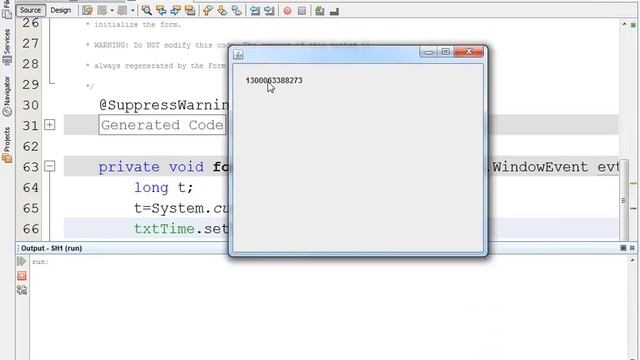Click the 'long t;' code line
This screenshot has height=360, width=640.
tap(164, 188)
